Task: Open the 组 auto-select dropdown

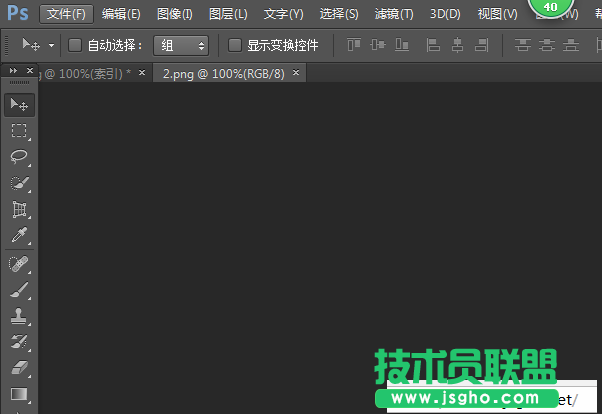Action: coord(181,46)
